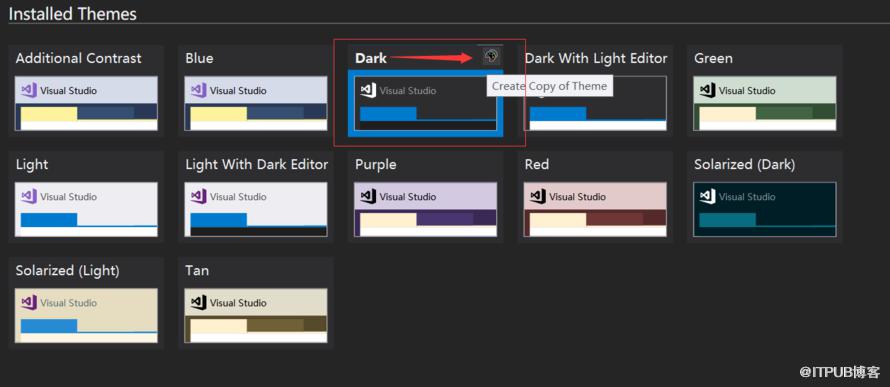Click the Visual Studio logo in Blue preview
The image size is (890, 387).
pyautogui.click(x=198, y=90)
